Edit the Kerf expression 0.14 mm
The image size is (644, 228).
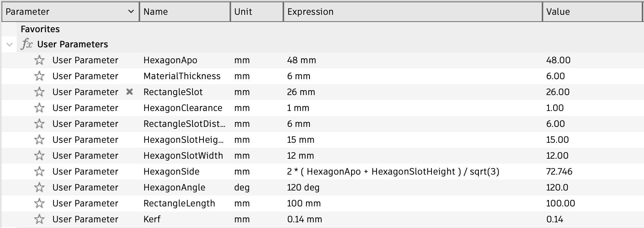point(305,219)
